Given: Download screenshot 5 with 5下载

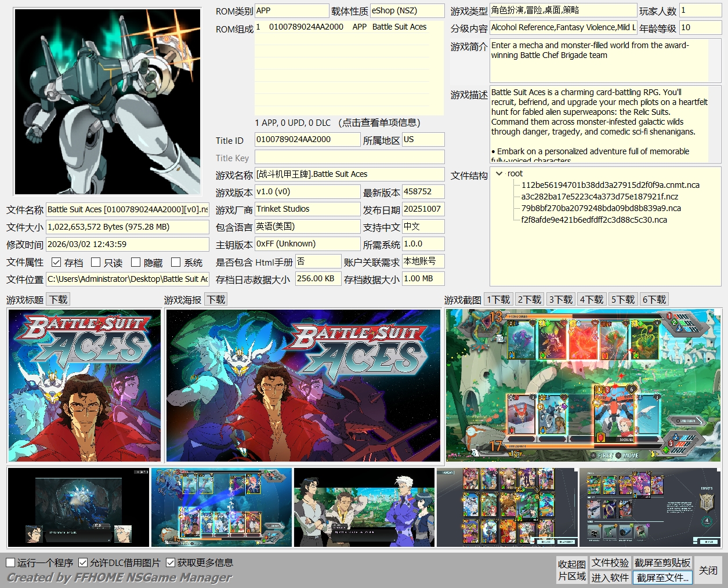Looking at the screenshot, I should pos(623,299).
